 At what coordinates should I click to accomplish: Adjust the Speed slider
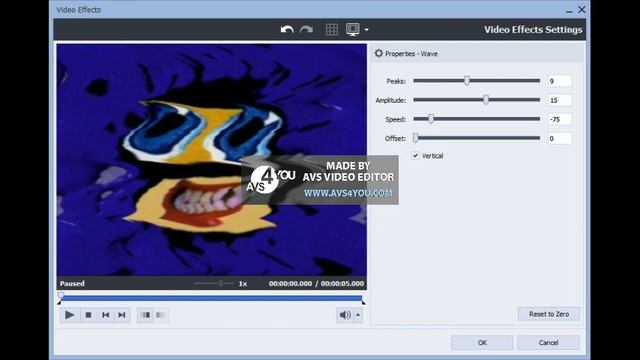coord(431,119)
